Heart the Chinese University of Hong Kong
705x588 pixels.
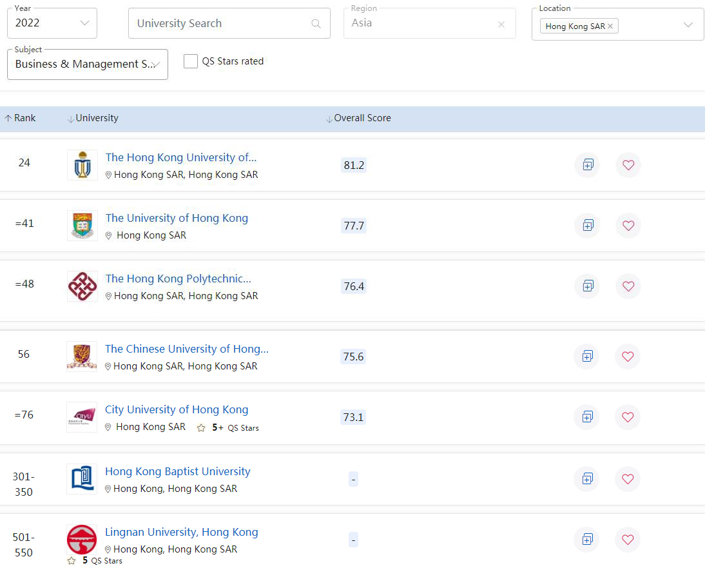tap(628, 357)
